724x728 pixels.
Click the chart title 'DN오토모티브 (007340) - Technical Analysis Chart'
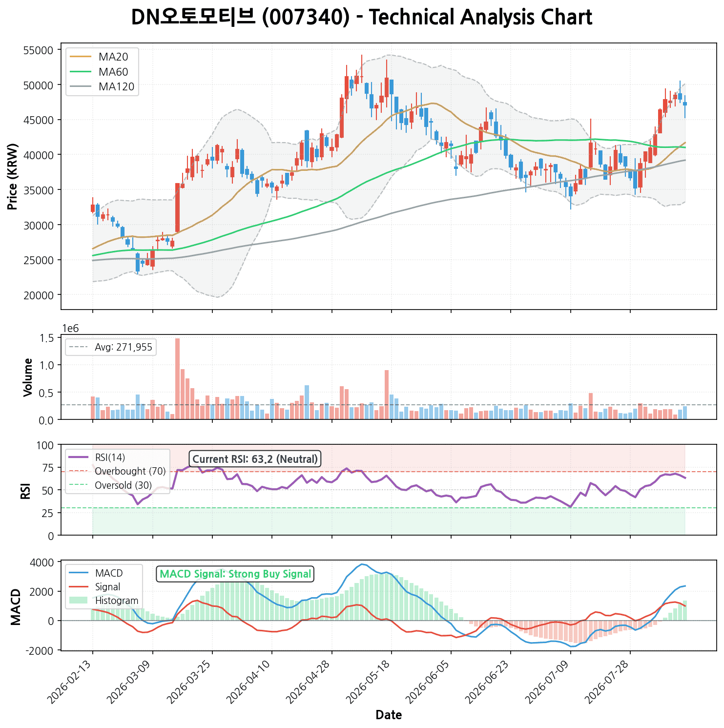362,18
